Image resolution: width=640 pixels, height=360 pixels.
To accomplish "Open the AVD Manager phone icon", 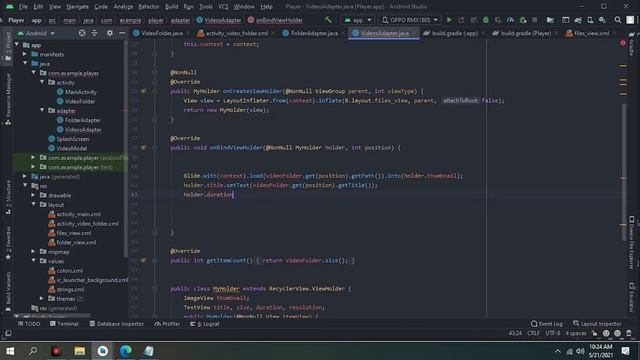I will point(590,20).
